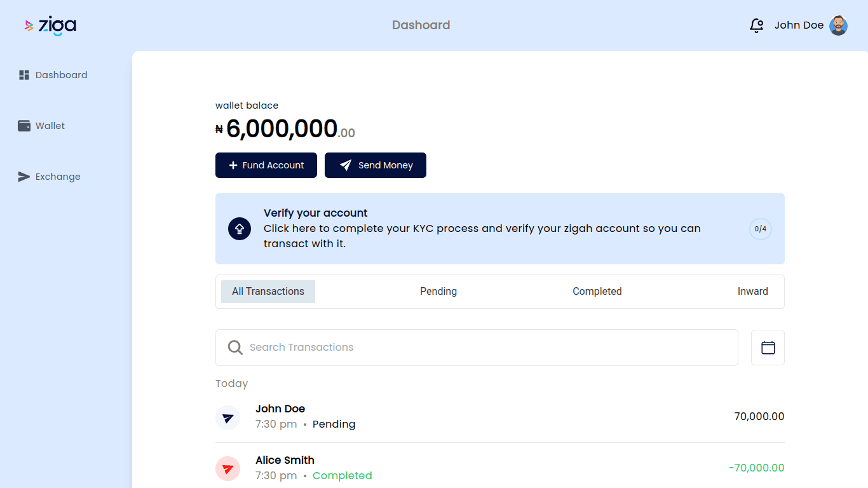868x488 pixels.
Task: Click the Exchange paper-plane icon in sidebar
Action: [x=24, y=177]
